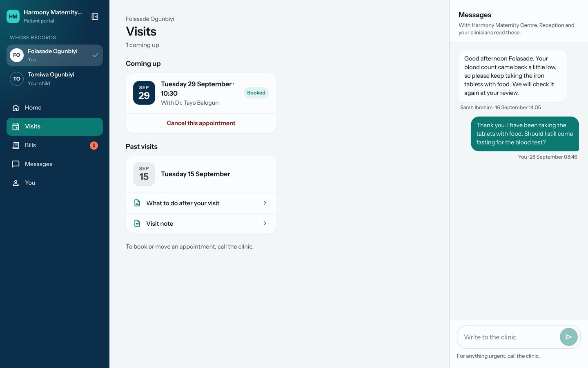Focus the Write to the clinic field
The width and height of the screenshot is (588, 368).
[x=508, y=337]
